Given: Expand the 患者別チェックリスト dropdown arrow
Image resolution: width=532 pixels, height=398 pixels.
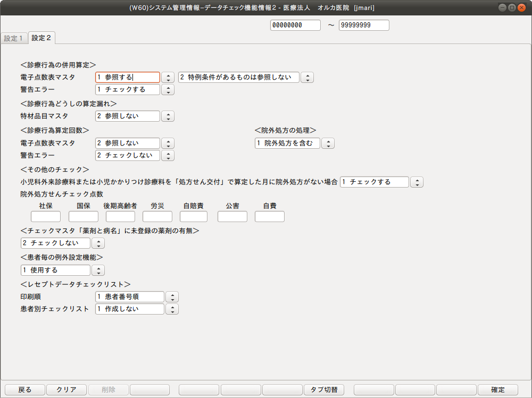Looking at the screenshot, I should [172, 309].
